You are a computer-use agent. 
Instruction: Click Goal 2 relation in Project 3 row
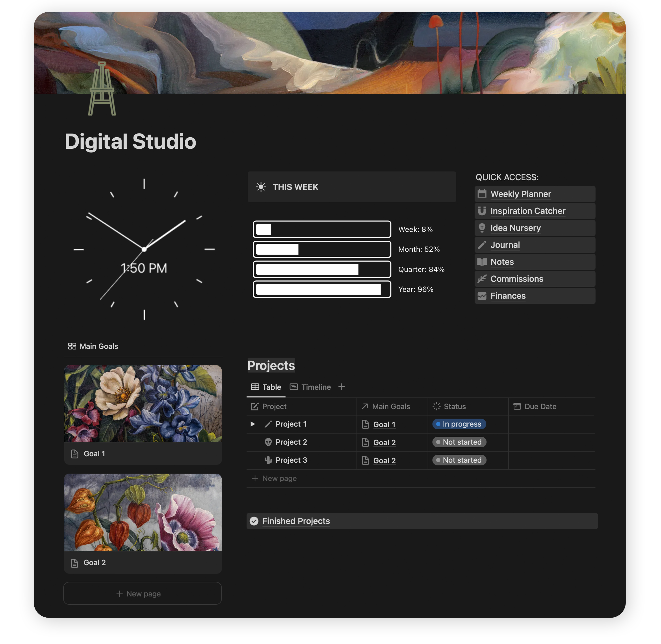coord(384,460)
